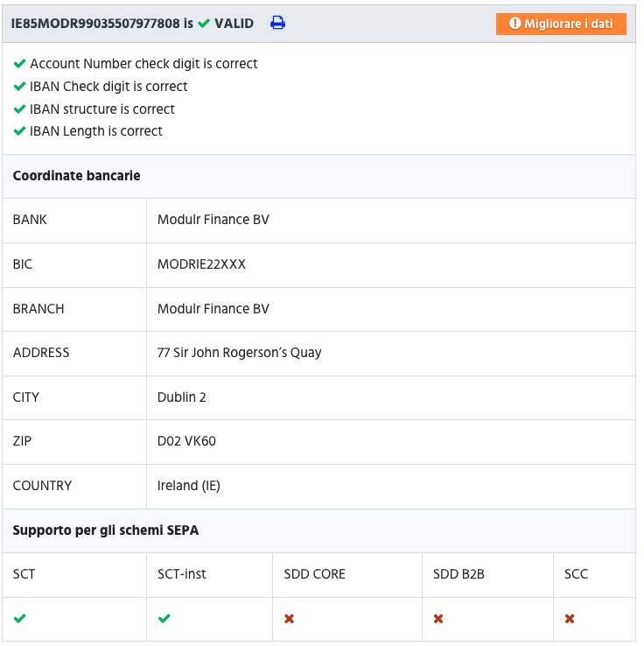Screen dimensions: 644x646
Task: Select the IBAN IE85MODR99035507977808 text
Action: pyautogui.click(x=95, y=23)
